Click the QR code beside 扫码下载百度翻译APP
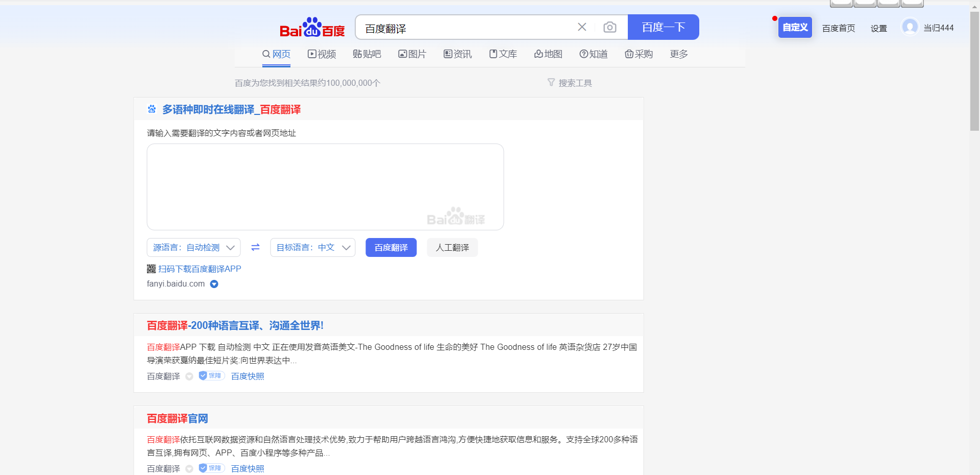The width and height of the screenshot is (980, 475). coord(151,269)
